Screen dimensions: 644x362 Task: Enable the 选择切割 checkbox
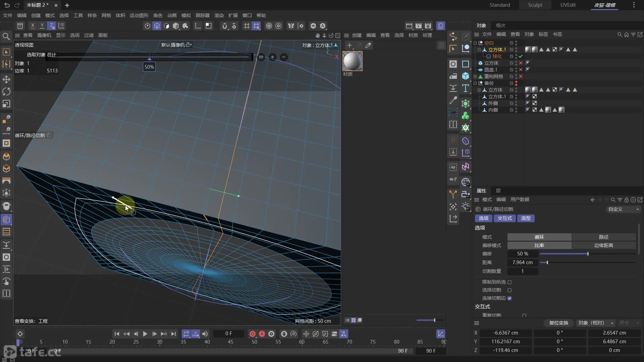click(x=509, y=290)
